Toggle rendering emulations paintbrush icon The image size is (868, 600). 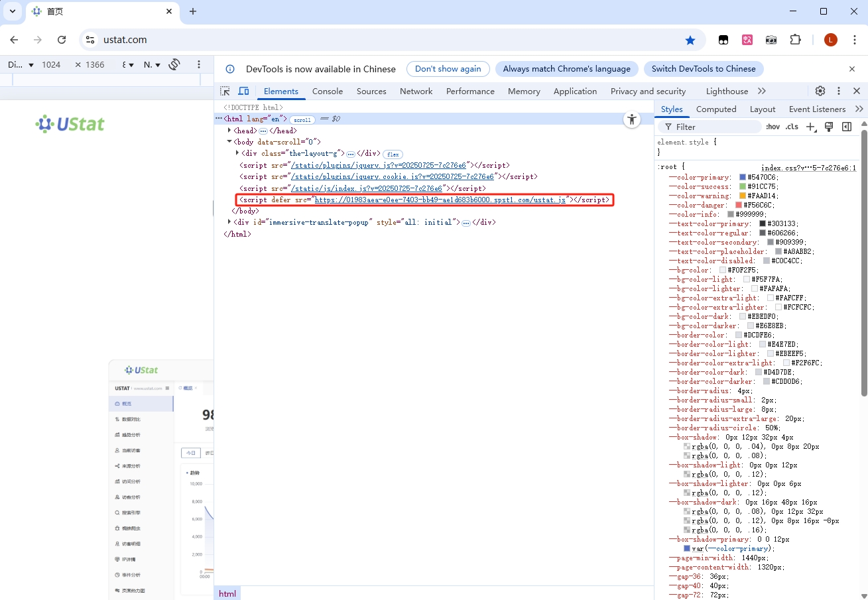click(829, 127)
